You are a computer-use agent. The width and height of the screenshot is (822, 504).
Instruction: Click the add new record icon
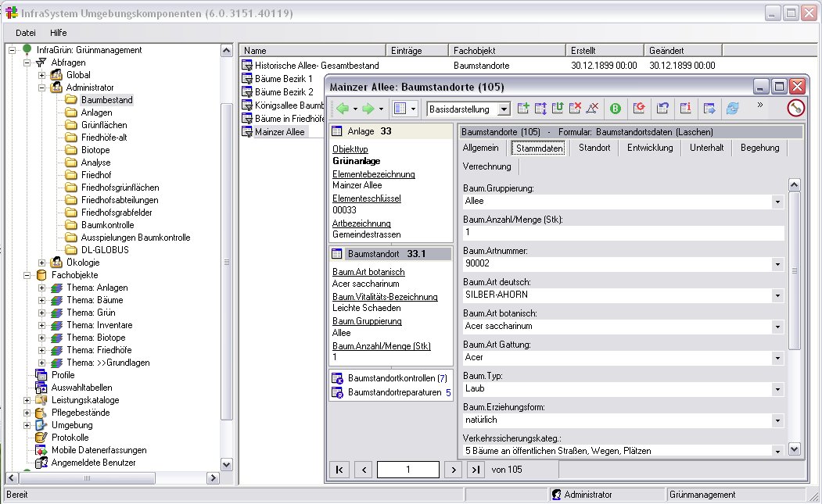tap(523, 109)
